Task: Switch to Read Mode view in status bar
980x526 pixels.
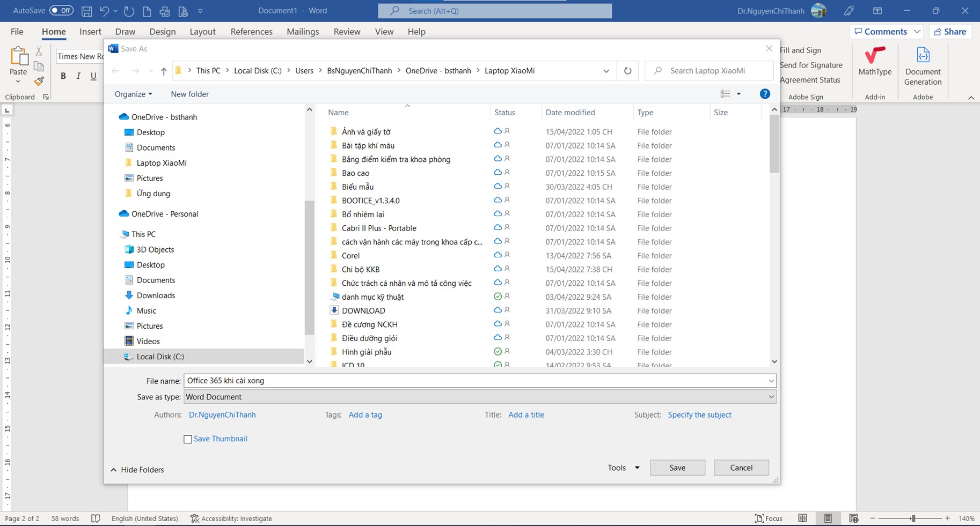Action: (802, 518)
